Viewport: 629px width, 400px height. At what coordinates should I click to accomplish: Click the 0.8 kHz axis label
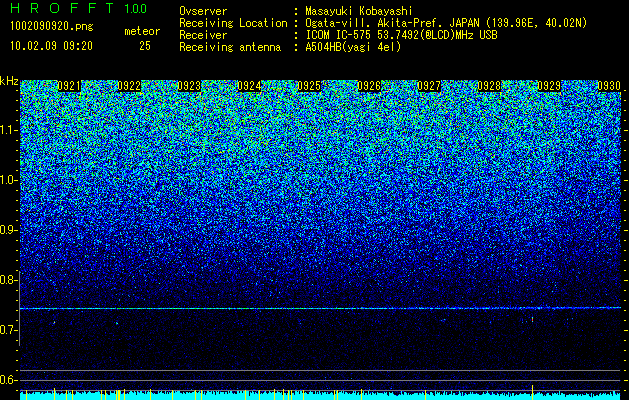[x=9, y=280]
